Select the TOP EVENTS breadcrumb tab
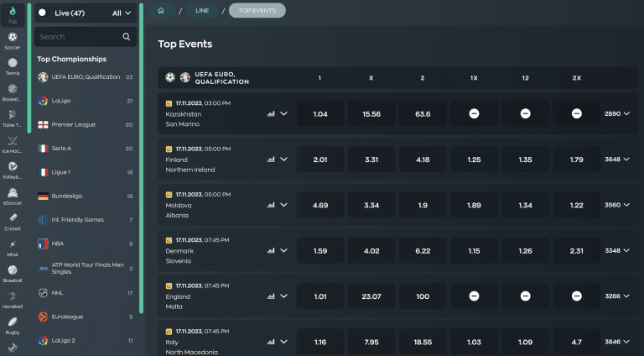The height and width of the screenshot is (356, 644). [257, 11]
